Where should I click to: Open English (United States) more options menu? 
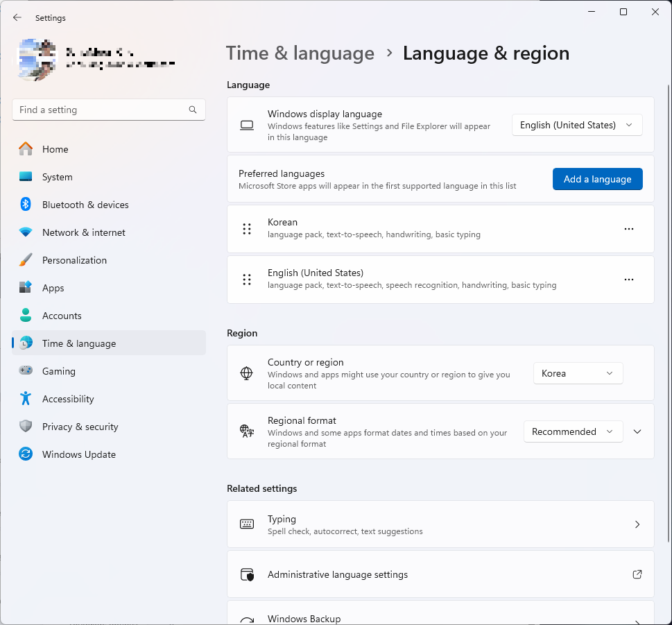tap(629, 280)
